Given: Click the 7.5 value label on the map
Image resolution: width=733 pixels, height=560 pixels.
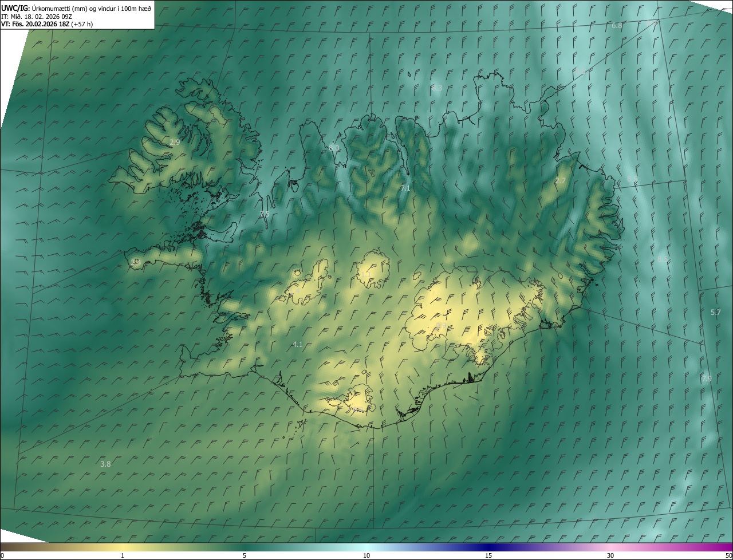Looking at the screenshot, I should 265,214.
